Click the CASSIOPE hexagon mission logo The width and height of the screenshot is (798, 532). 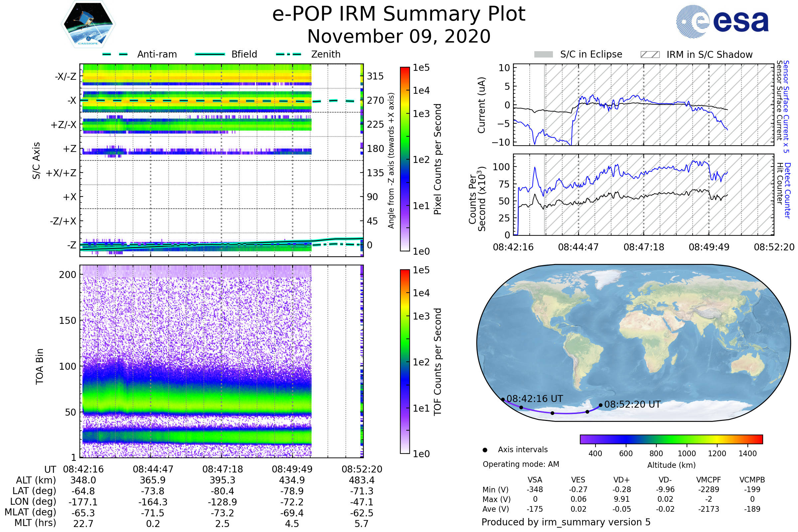[x=88, y=24]
